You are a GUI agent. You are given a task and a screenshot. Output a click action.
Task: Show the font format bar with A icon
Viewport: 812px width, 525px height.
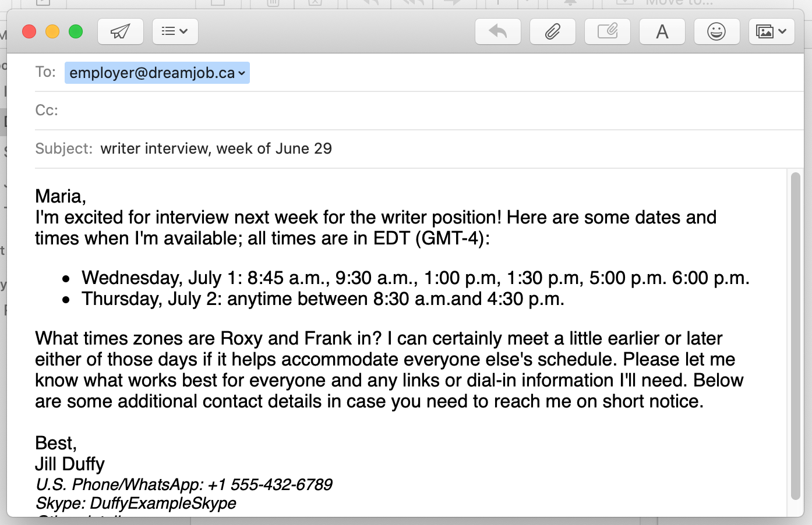(662, 31)
